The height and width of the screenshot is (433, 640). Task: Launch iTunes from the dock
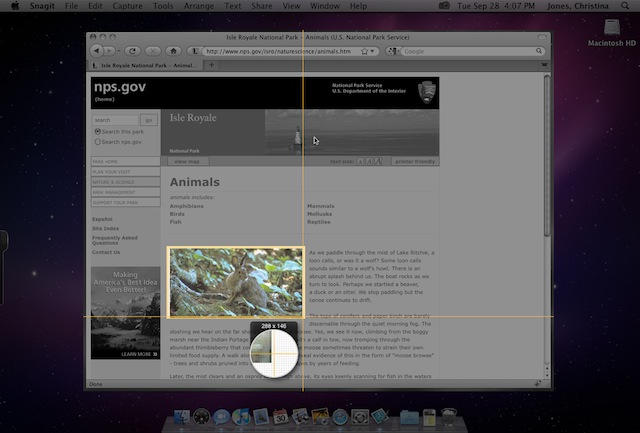click(x=241, y=417)
